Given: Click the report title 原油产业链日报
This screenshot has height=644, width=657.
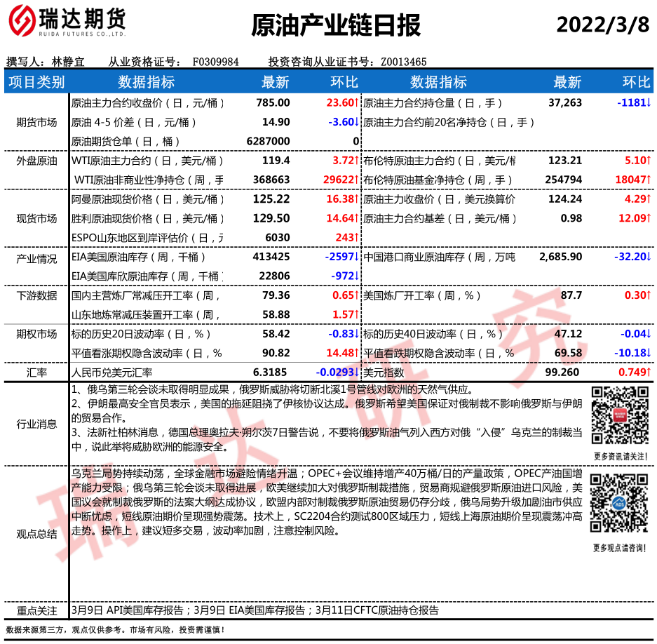Looking at the screenshot, I should 336,25.
